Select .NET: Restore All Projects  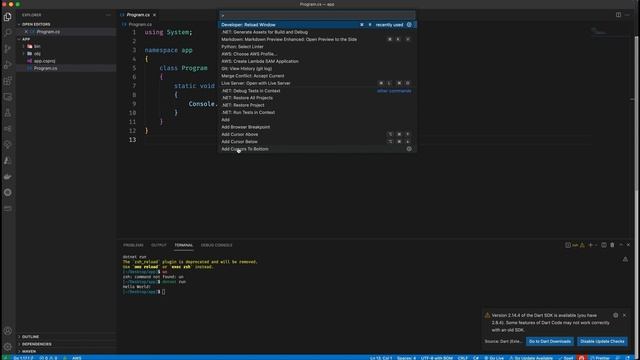click(318, 98)
